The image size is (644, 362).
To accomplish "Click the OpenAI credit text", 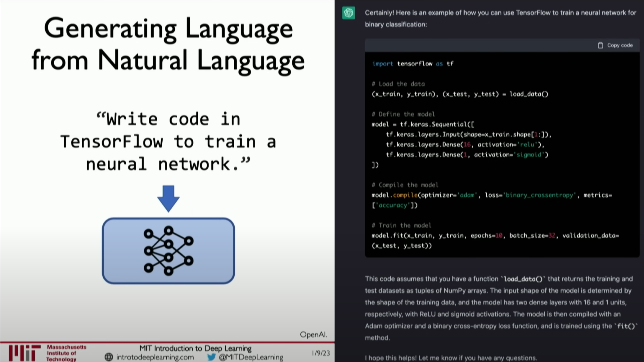I will (x=313, y=334).
